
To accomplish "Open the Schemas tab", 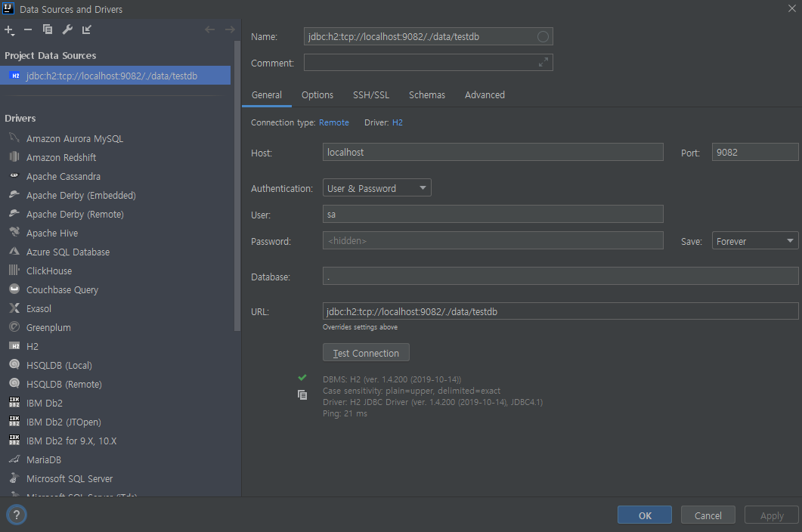I will pyautogui.click(x=426, y=95).
